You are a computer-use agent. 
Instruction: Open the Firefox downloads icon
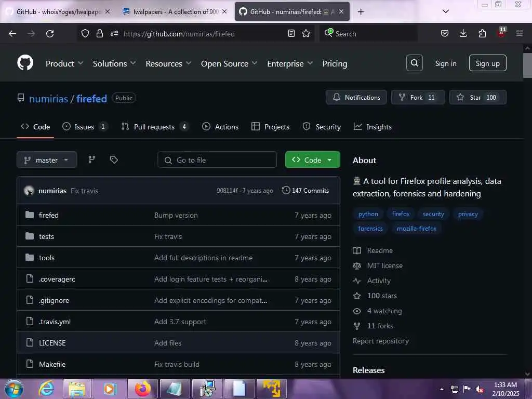pyautogui.click(x=463, y=33)
